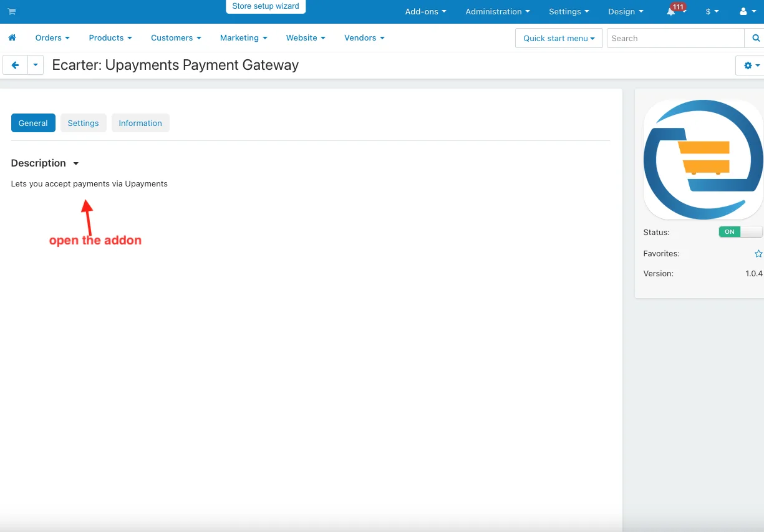
Task: Open the currency $ dropdown
Action: click(712, 11)
